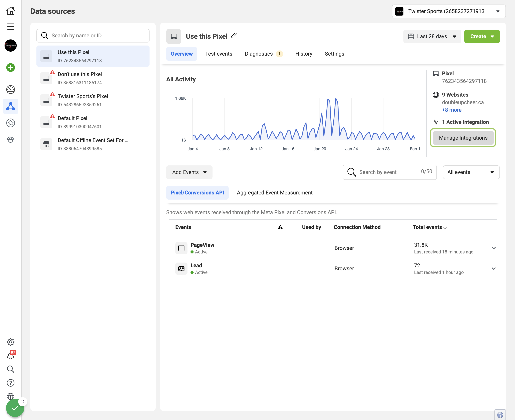Open the settings gear in sidebar
Screen dimensions: 515x420
tap(10, 342)
